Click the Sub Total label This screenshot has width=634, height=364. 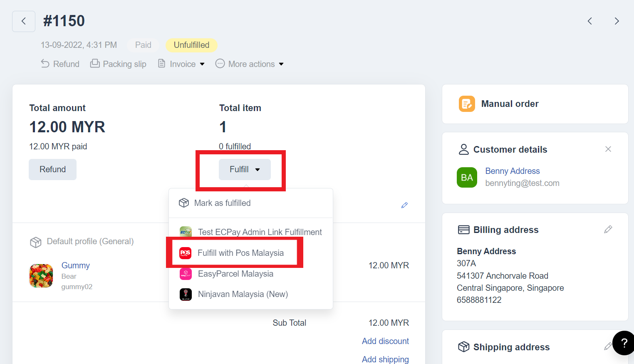coord(290,323)
